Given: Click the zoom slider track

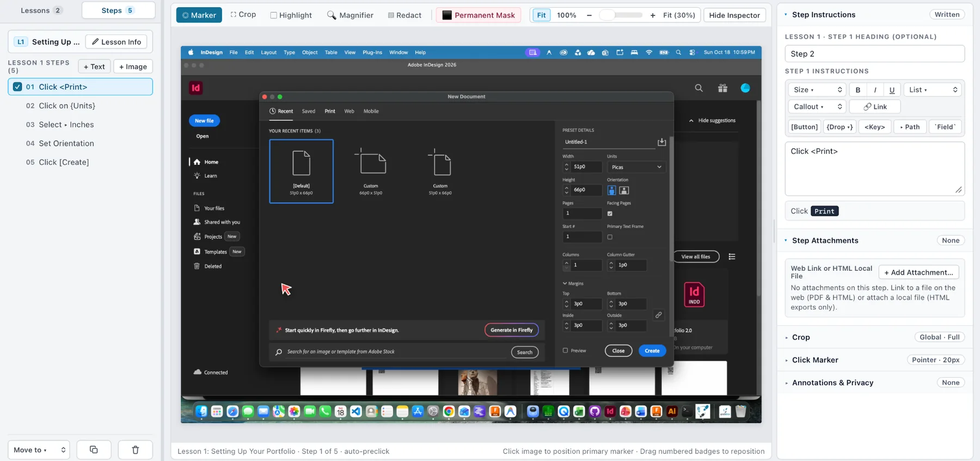Looking at the screenshot, I should [x=621, y=15].
